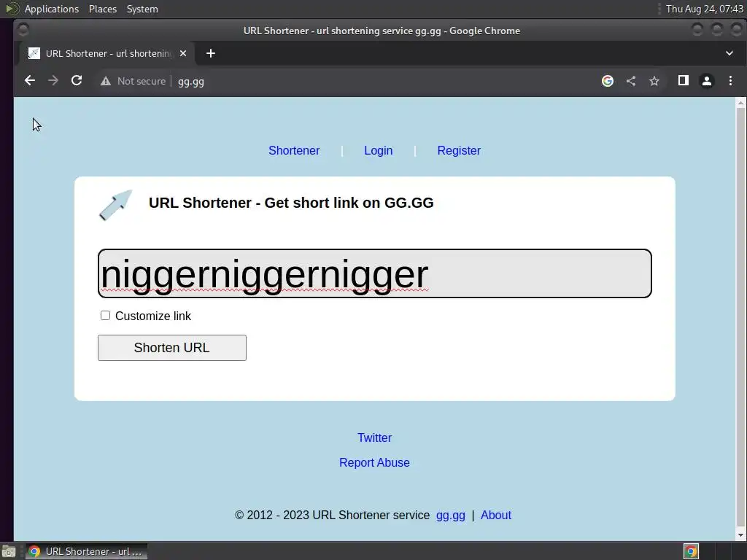747x560 pixels.
Task: Toggle the Chrome side panel icon
Action: pos(683,81)
